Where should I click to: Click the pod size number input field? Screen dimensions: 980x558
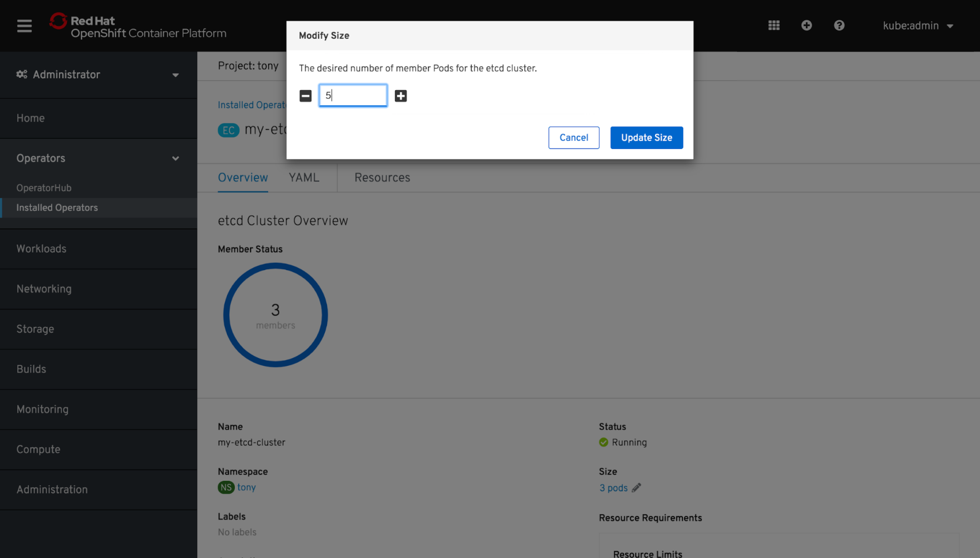(x=353, y=95)
